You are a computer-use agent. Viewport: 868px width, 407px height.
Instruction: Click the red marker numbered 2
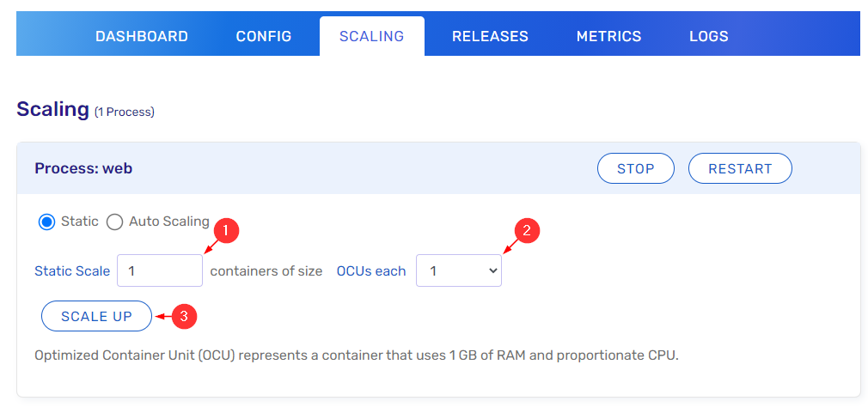click(526, 230)
